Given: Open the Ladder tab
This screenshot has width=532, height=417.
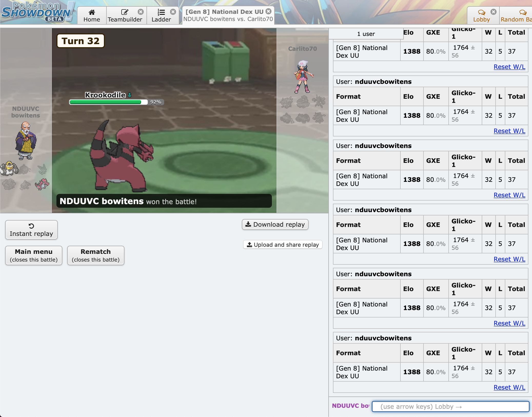Looking at the screenshot, I should tap(161, 16).
